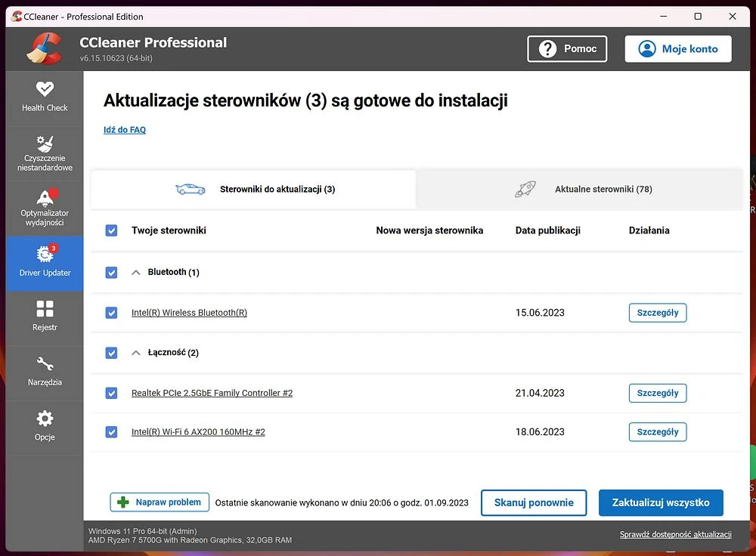Click the Działania column header
The width and height of the screenshot is (756, 556).
(649, 230)
